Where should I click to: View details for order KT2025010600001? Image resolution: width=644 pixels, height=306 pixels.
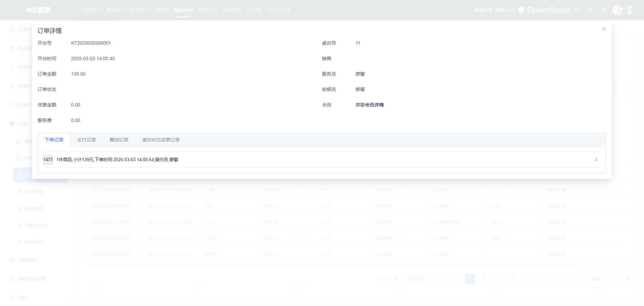[556, 254]
